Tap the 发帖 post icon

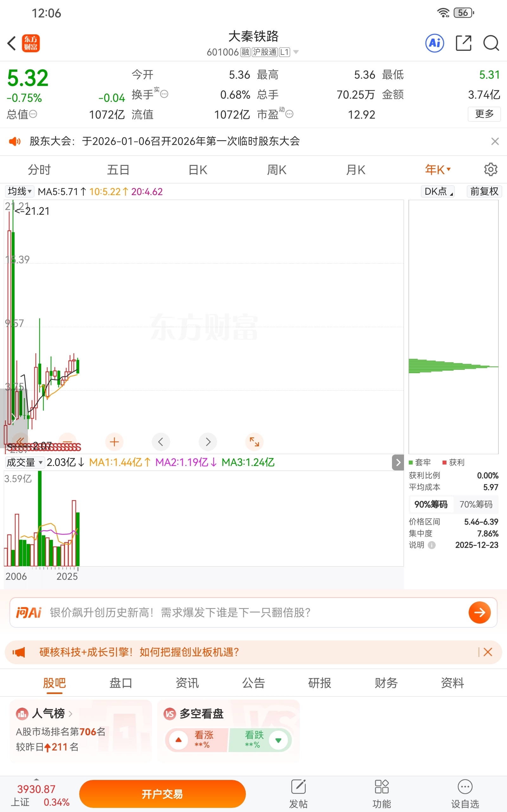[x=298, y=793]
